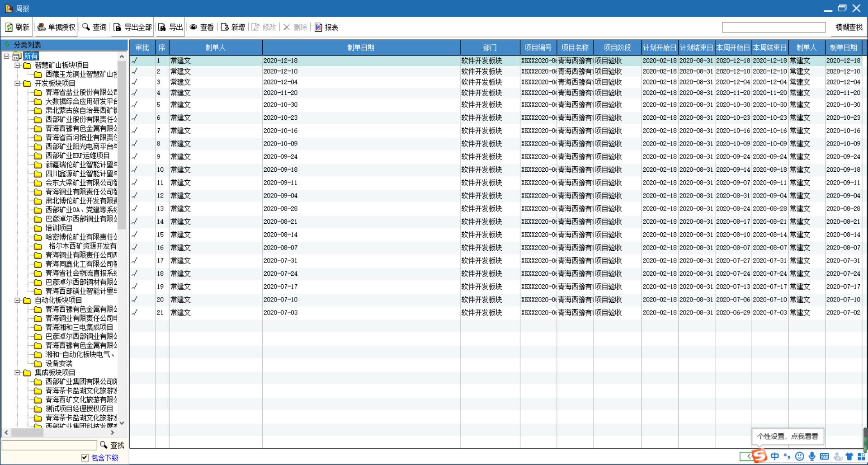Image resolution: width=868 pixels, height=465 pixels.
Task: Click the 查看 eye view icon
Action: pos(193,28)
